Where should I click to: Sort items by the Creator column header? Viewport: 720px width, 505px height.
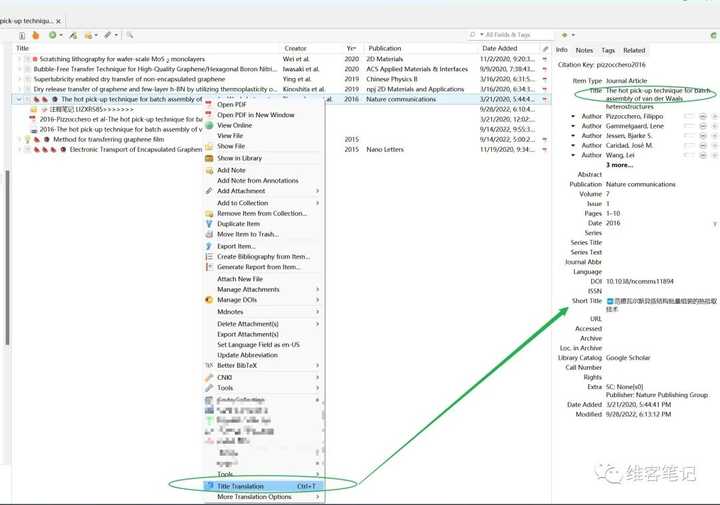(312, 48)
